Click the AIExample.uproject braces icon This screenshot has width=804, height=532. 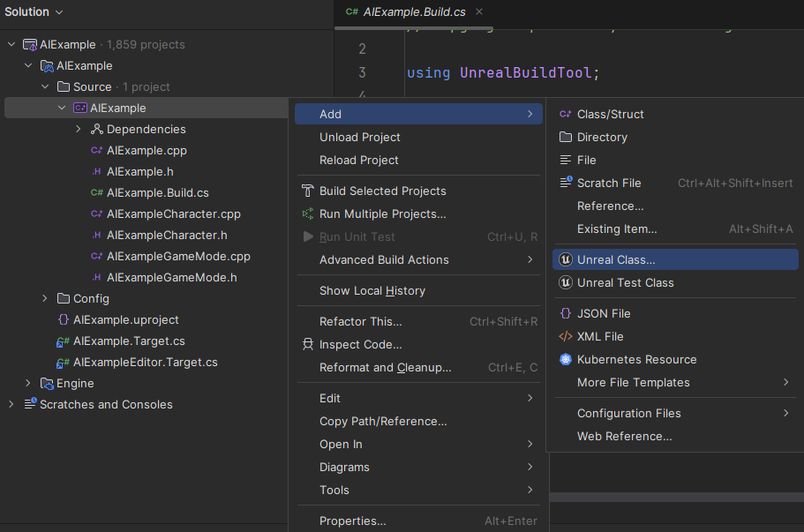[64, 319]
